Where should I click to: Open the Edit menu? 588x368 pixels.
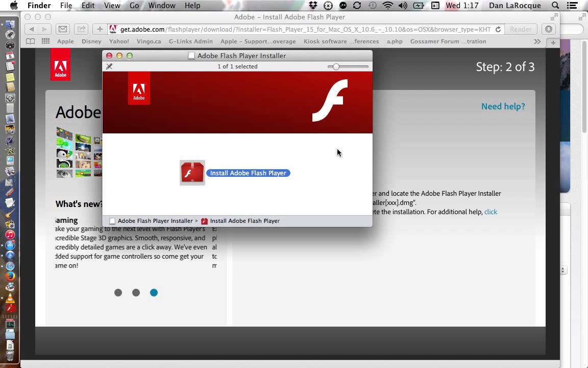(88, 6)
